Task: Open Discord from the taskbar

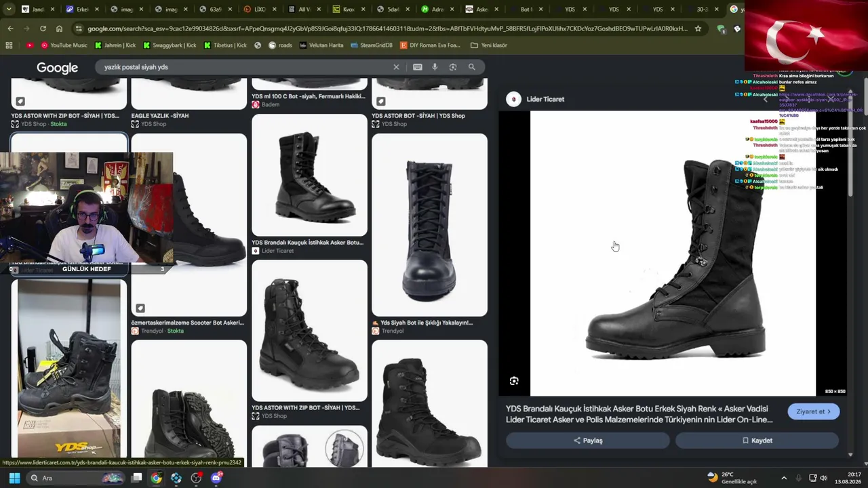Action: (x=216, y=478)
